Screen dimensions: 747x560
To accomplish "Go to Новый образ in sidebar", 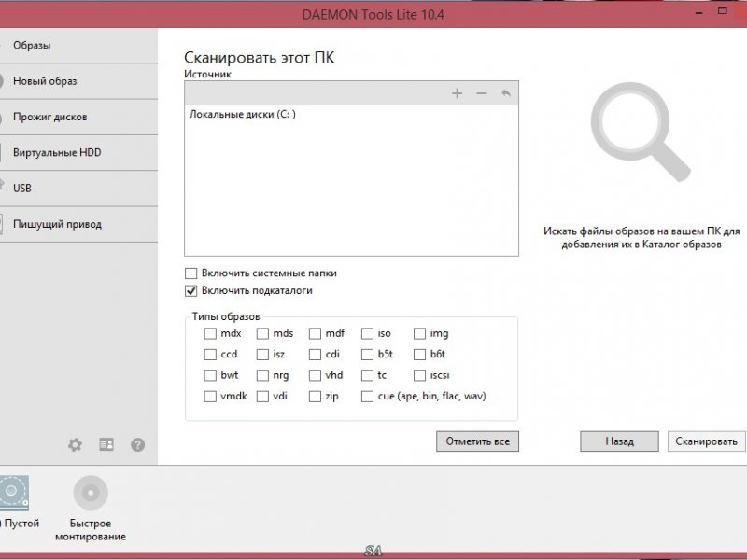I will click(x=78, y=81).
